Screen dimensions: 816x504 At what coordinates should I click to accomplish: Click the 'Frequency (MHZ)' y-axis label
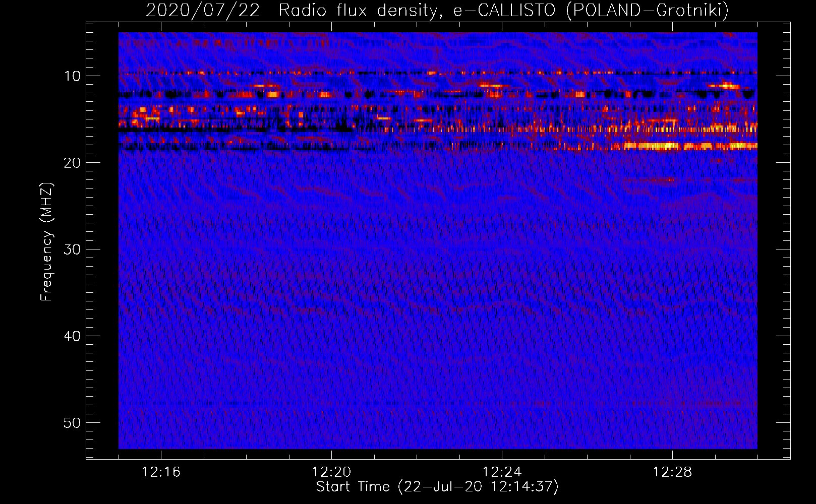[x=46, y=242]
